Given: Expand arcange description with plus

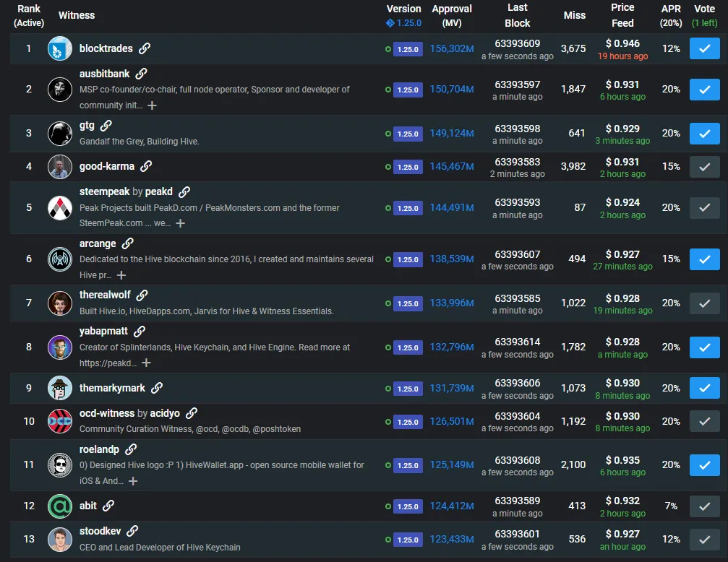Looking at the screenshot, I should click(x=121, y=275).
